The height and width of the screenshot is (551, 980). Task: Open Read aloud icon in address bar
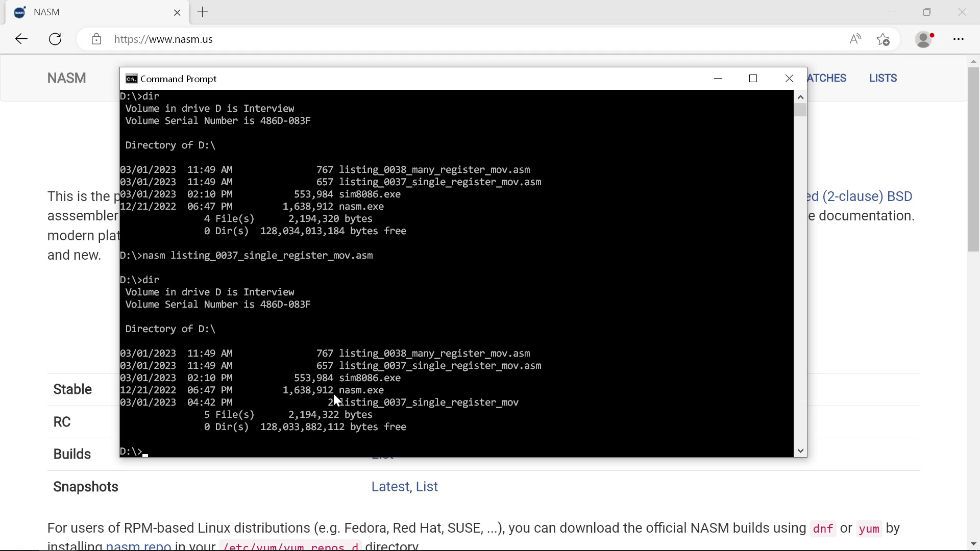tap(855, 39)
